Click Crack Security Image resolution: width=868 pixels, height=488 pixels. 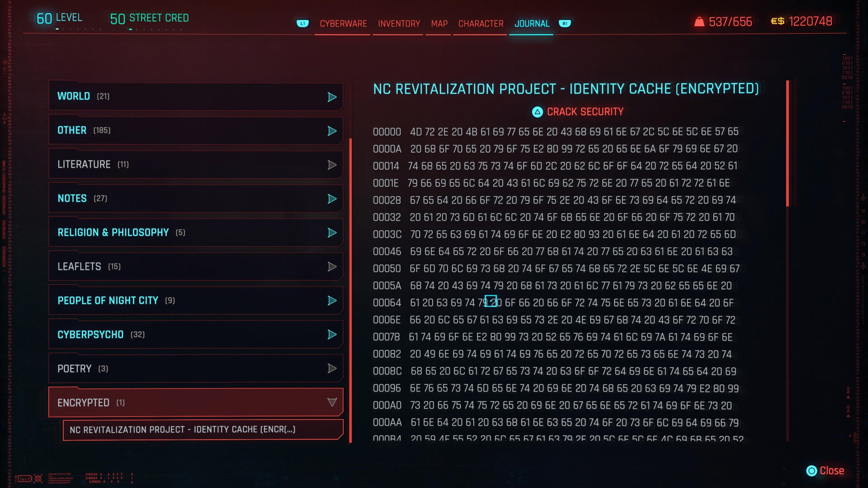click(585, 112)
